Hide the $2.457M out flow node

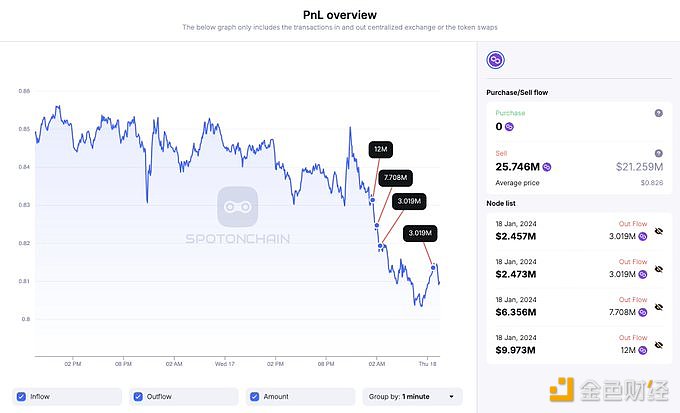tap(658, 234)
